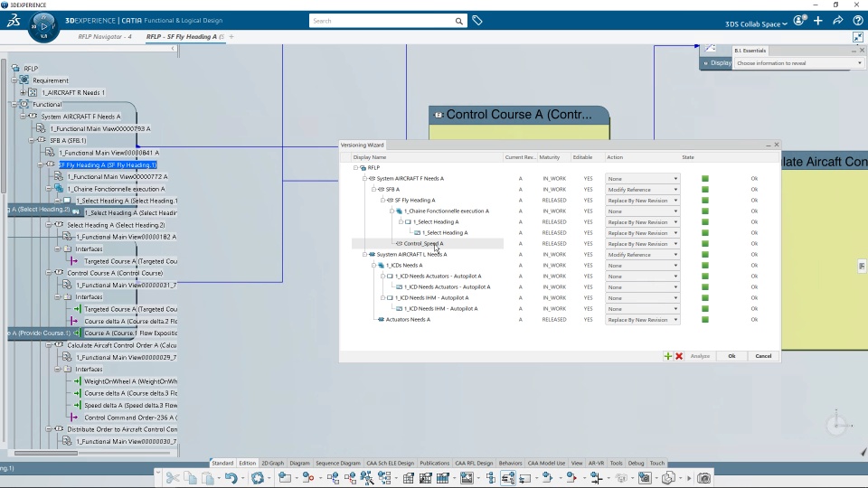Click the Paste clipboard icon in bottom toolbar

tap(208, 478)
